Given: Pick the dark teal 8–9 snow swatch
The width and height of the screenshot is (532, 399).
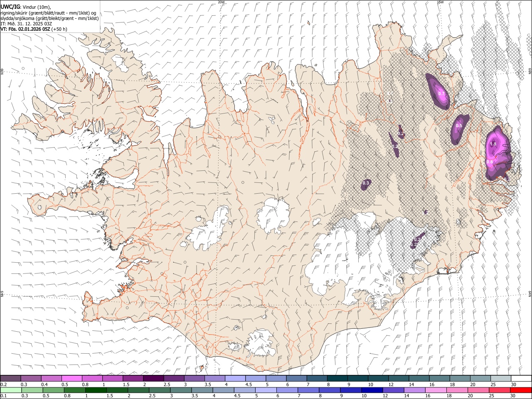Looking at the screenshot, I should [x=337, y=378].
